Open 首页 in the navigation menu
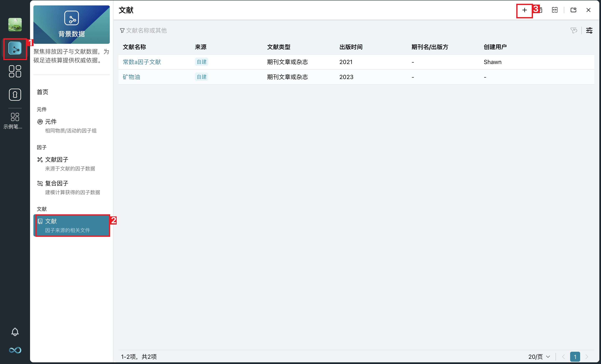This screenshot has width=601, height=364. pos(43,92)
